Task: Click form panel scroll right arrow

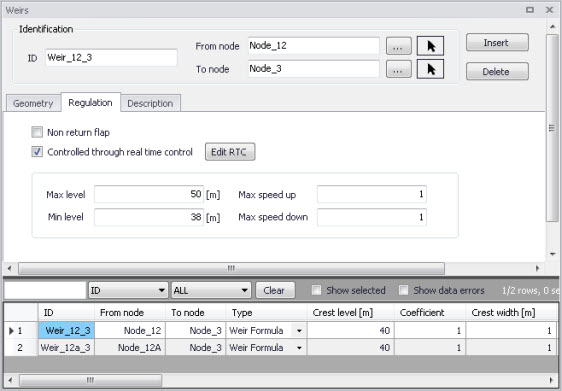Action: (x=538, y=268)
